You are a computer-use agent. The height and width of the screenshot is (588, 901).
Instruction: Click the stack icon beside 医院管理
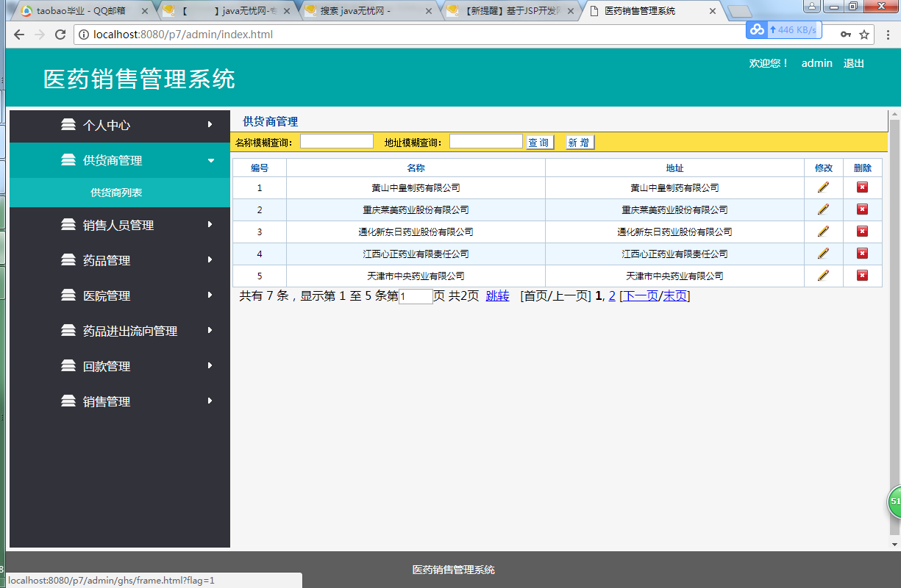(x=68, y=295)
